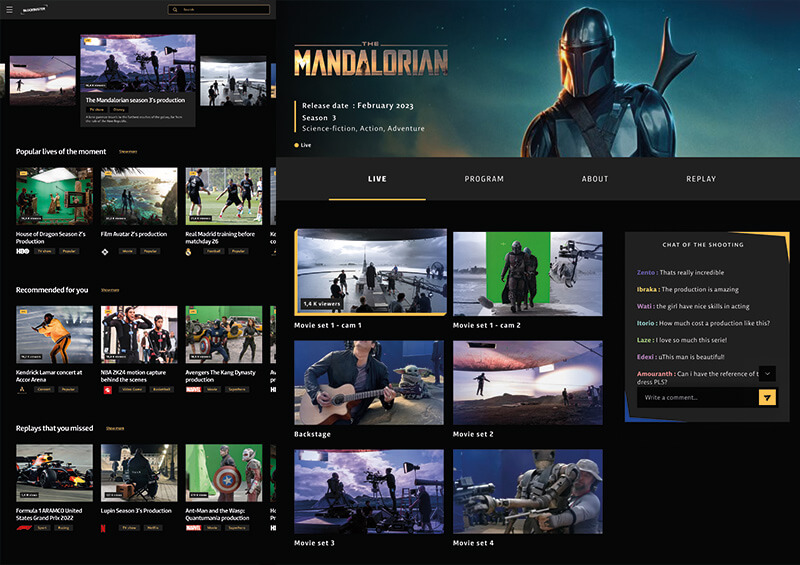Image resolution: width=800 pixels, height=565 pixels.
Task: Click Football tag under Real Madrid training
Action: 211,251
